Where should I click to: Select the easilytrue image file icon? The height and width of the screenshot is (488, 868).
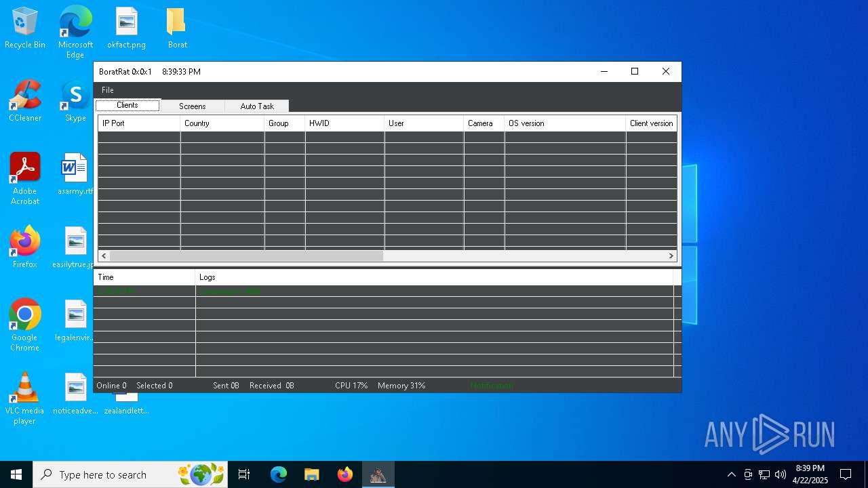tap(75, 248)
